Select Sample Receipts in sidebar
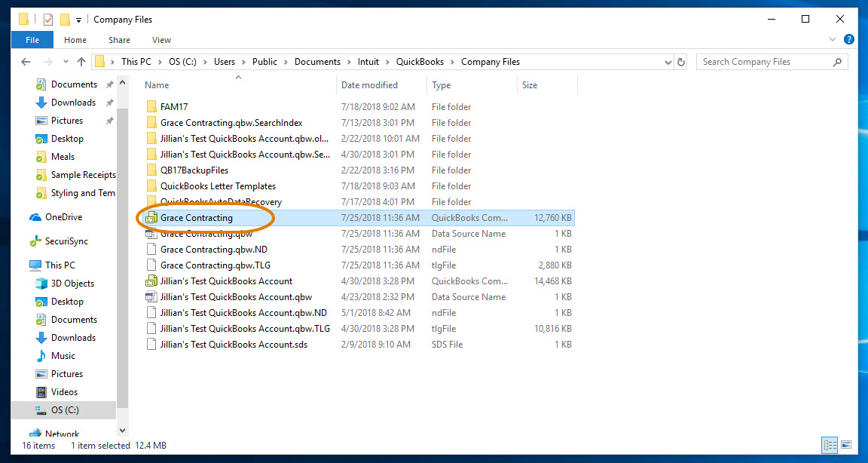868x463 pixels. (x=83, y=175)
